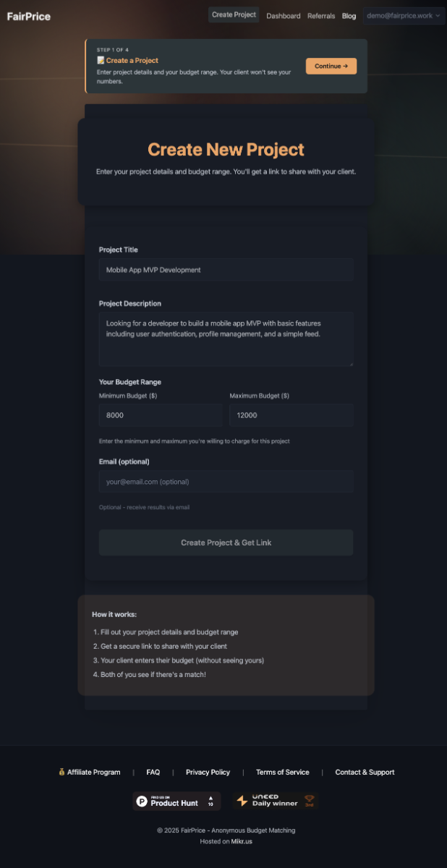Open the Terms of Service link
Viewport: 447px width, 868px height.
(282, 773)
